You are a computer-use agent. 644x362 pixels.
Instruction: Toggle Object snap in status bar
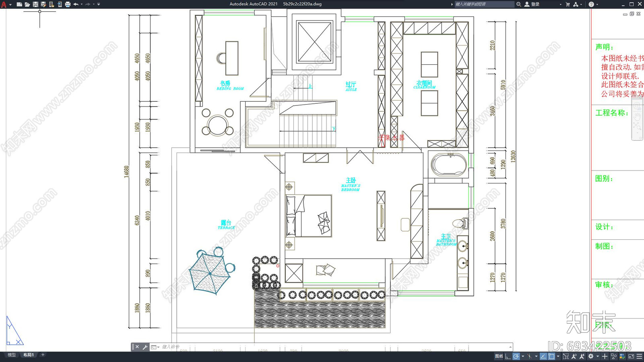[x=551, y=356]
